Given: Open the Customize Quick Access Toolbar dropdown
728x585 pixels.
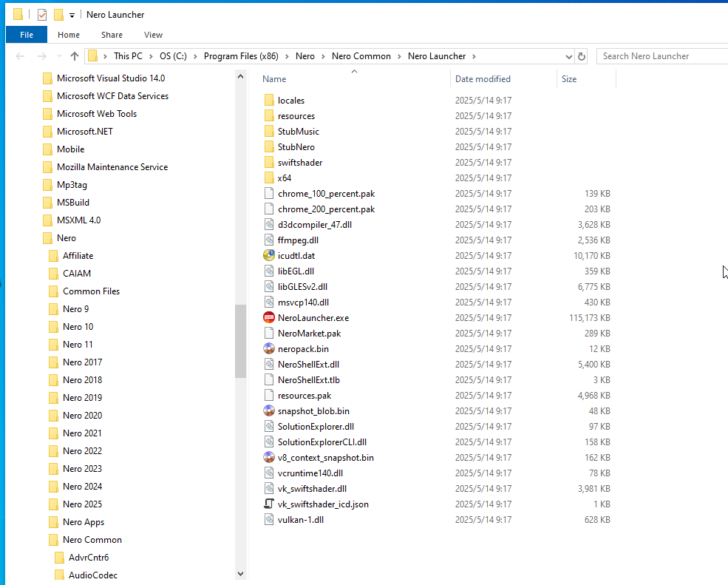Looking at the screenshot, I should (72, 16).
